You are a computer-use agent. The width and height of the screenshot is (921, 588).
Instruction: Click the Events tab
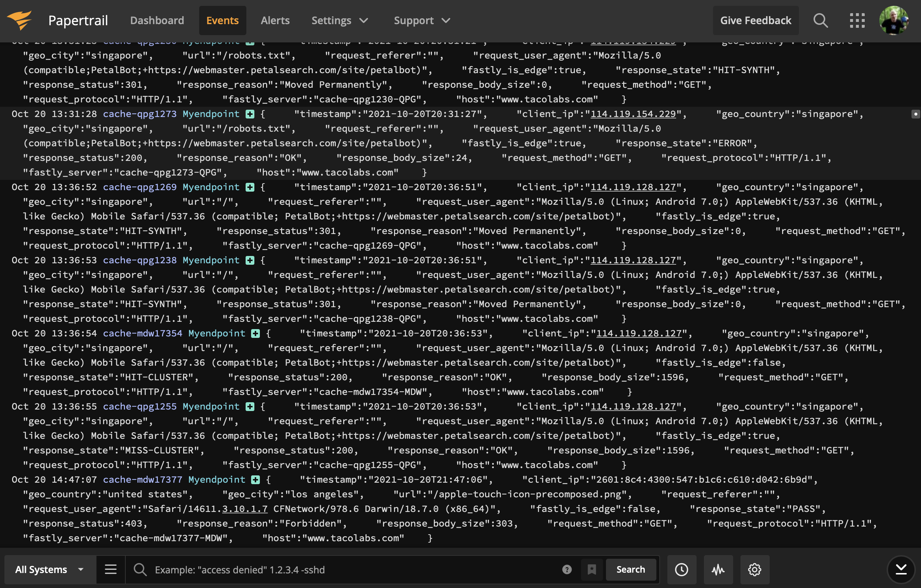coord(222,19)
